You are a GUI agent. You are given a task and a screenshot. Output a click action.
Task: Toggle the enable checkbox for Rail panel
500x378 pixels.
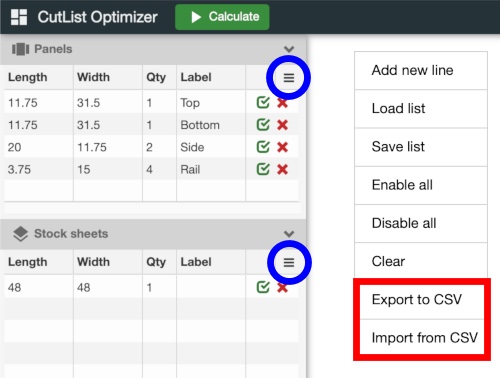pos(263,169)
